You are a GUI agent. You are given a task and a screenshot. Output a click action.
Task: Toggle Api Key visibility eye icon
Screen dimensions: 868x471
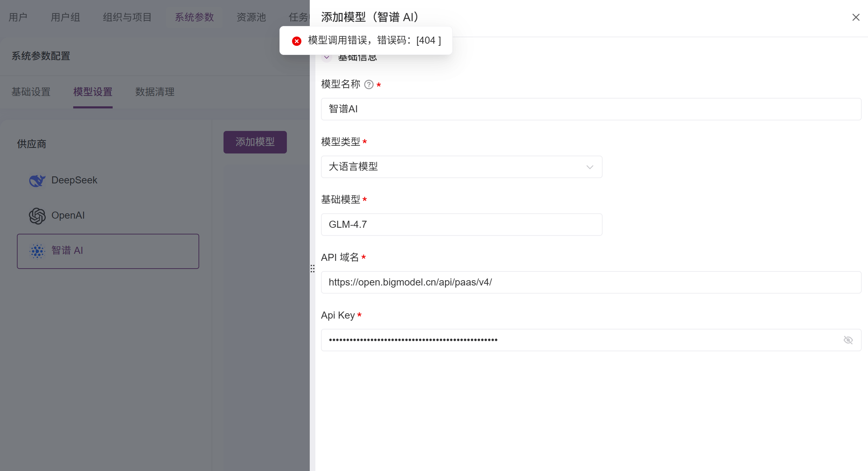click(x=848, y=340)
